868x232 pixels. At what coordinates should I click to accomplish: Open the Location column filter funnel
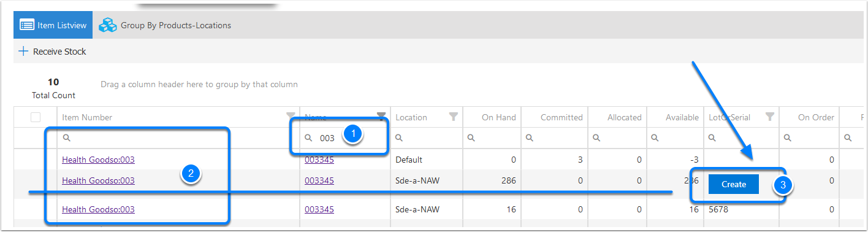point(454,117)
